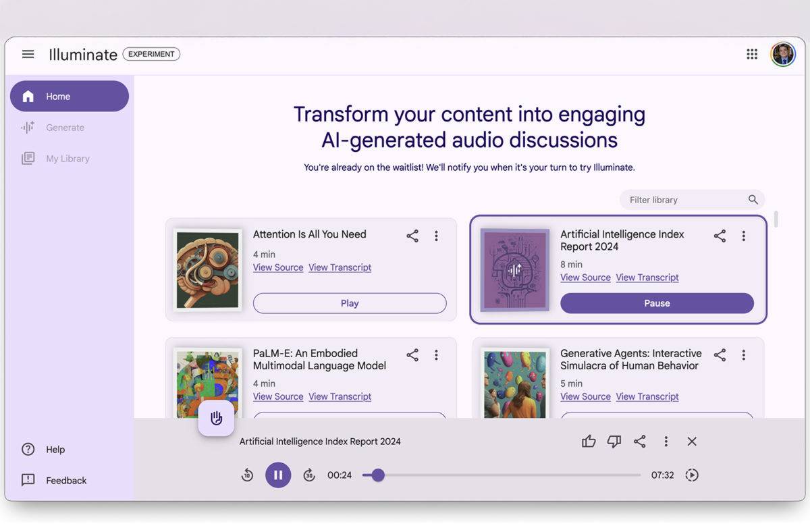Click the Generative Agents card title

click(x=630, y=359)
